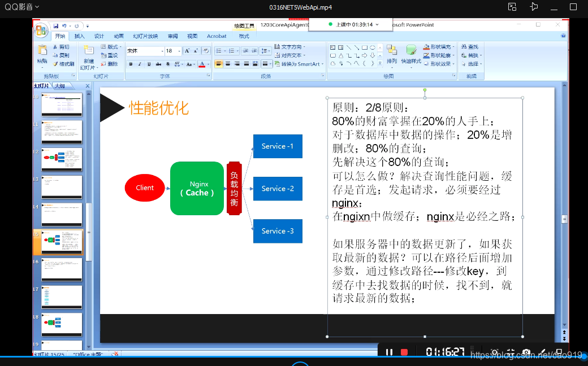Click Copy (复制) in the clipboard group
The image size is (588, 366).
click(x=61, y=55)
